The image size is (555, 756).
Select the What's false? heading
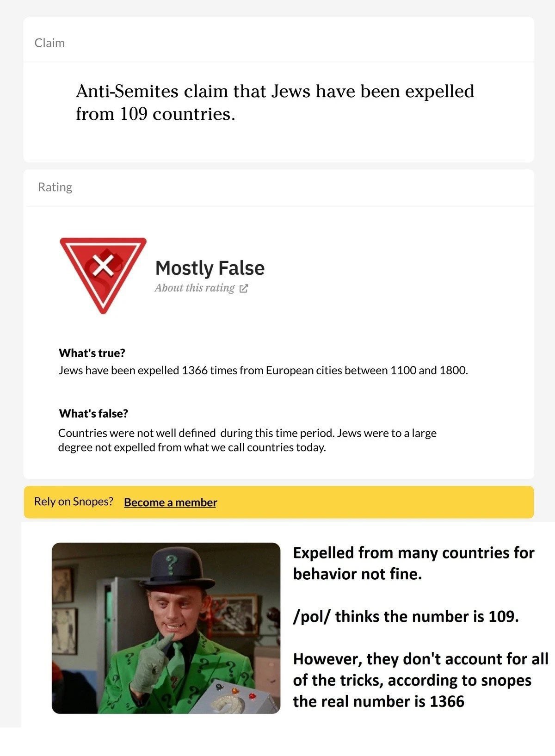93,413
